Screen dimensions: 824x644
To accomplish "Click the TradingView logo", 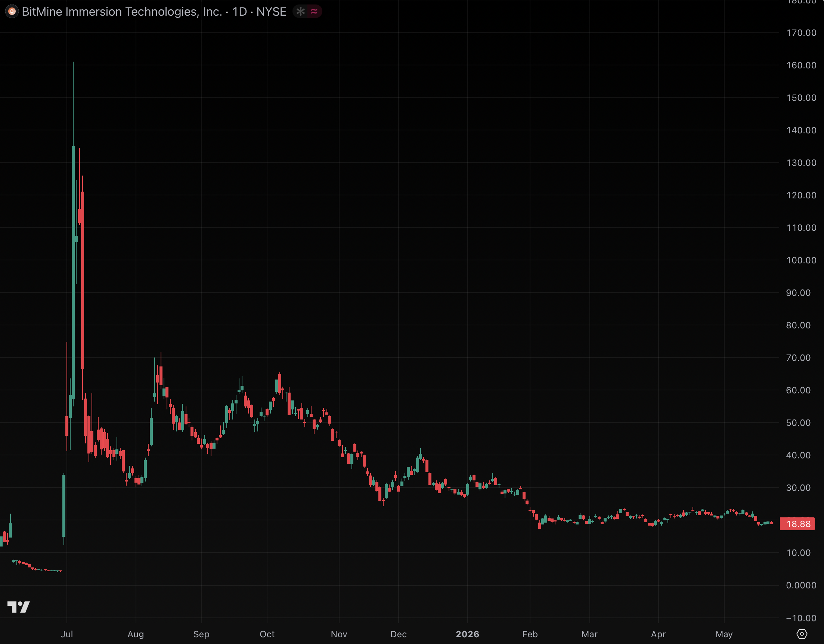I will coord(18,607).
